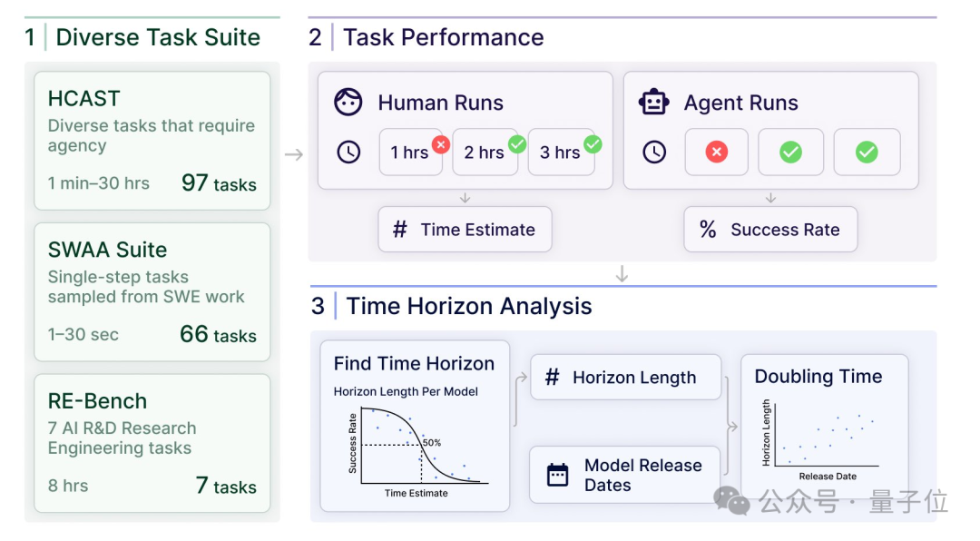Select the Diverse Task Suite heading
This screenshot has height=541, width=980.
coord(158,37)
